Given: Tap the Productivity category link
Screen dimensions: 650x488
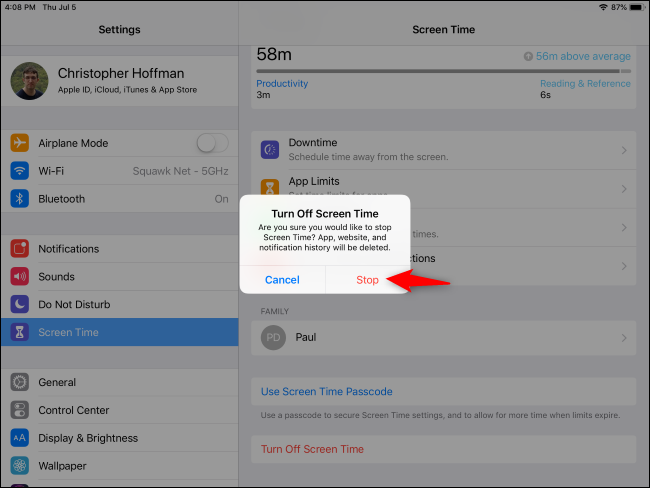Looking at the screenshot, I should [282, 83].
